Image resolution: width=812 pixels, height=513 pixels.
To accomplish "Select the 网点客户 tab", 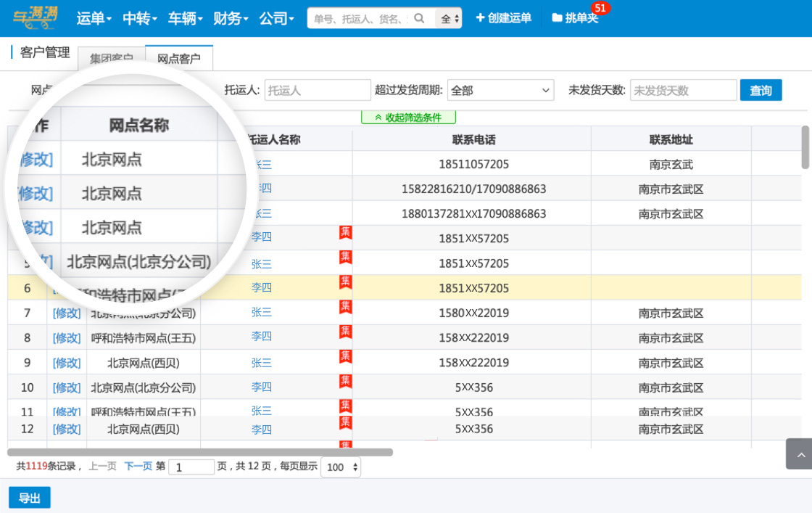I will pyautogui.click(x=179, y=59).
